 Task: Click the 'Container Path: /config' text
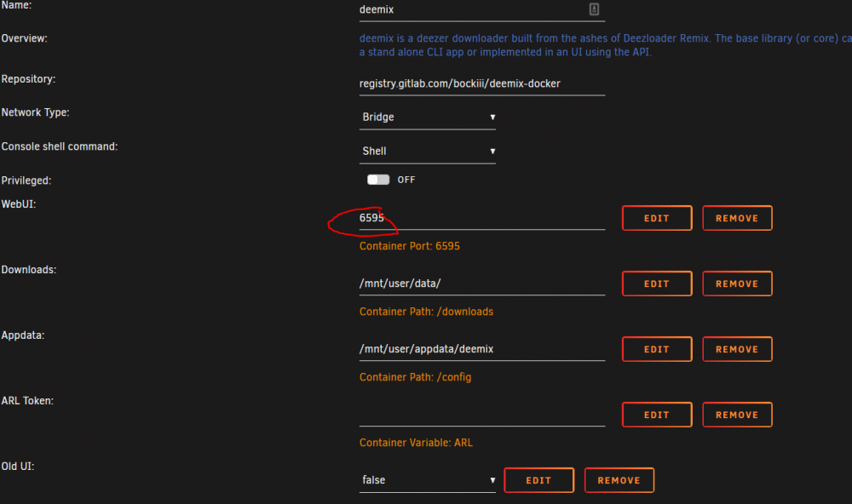click(415, 377)
